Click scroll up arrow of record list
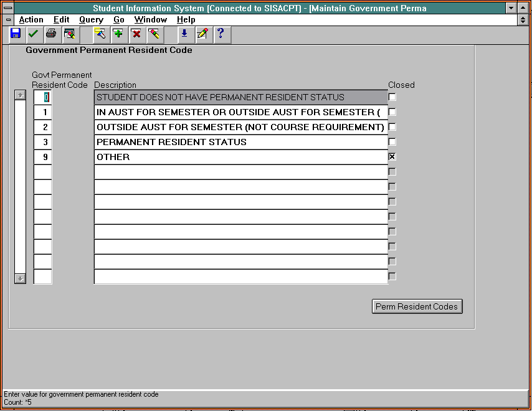Viewport: 532px width, 411px height. coord(20,95)
